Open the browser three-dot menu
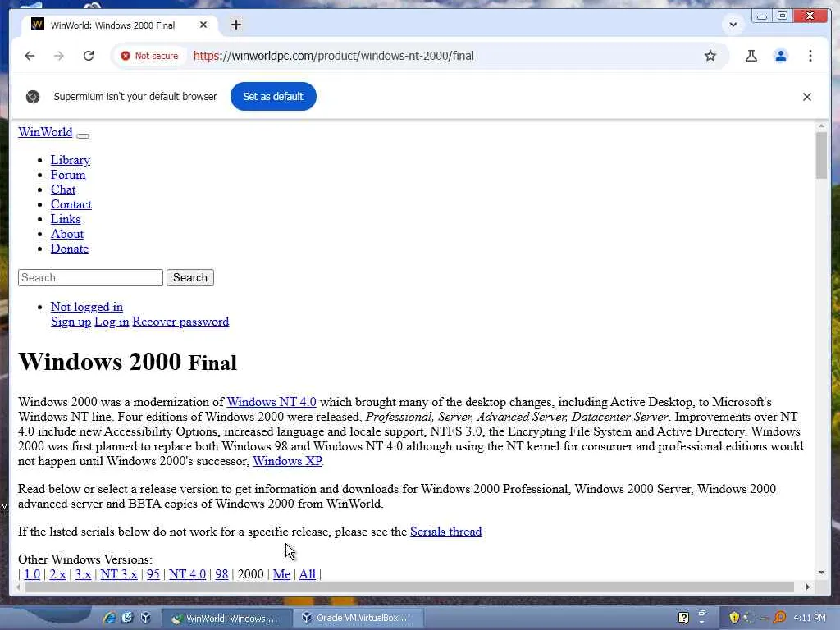 810,56
